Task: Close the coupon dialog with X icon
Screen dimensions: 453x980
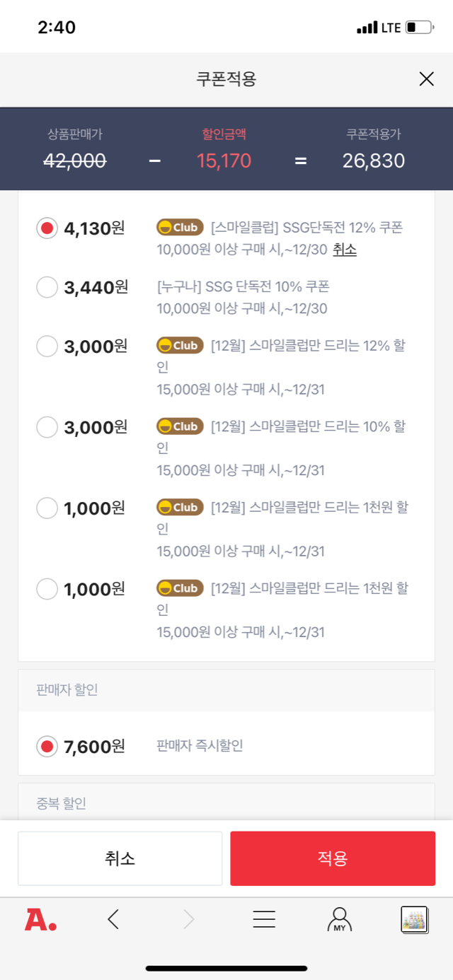Action: pos(426,79)
